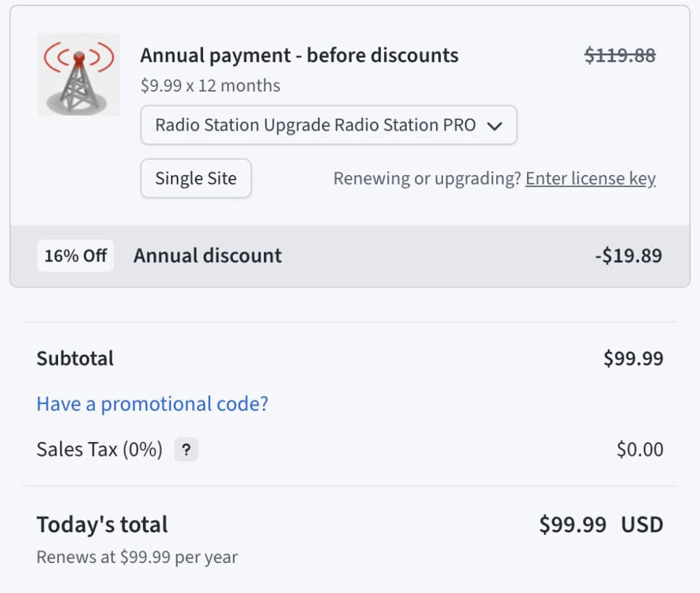Click the $0.00 sales tax amount
Image resolution: width=700 pixels, height=593 pixels.
tap(640, 450)
